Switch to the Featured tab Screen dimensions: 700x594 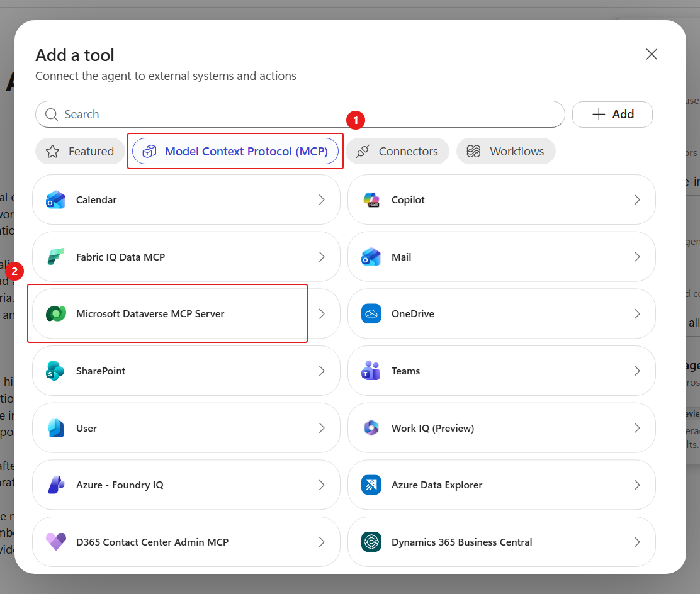pos(80,151)
